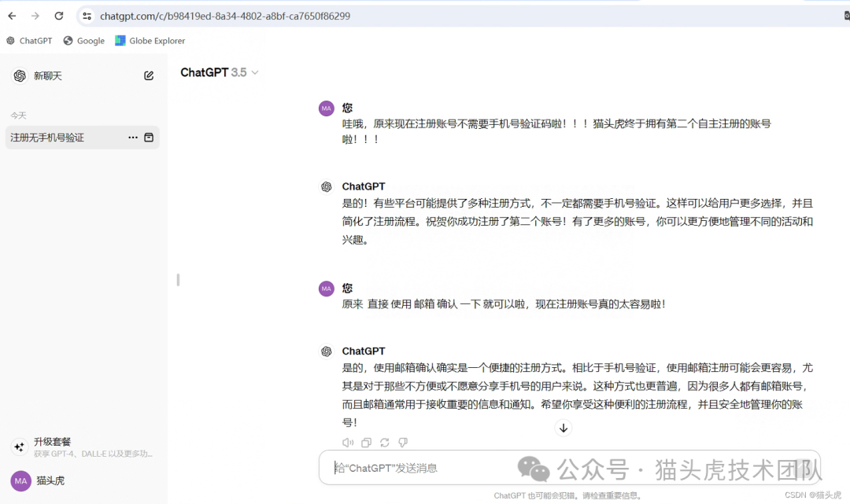850x504 pixels.
Task: Click the ChatGPT logo beside 新聊天
Action: [x=20, y=75]
